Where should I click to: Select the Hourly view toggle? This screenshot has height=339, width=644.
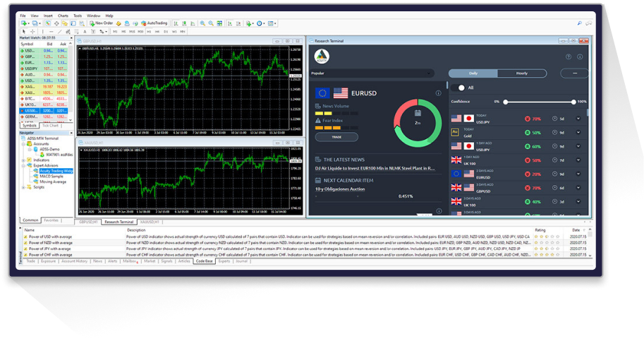pos(521,73)
